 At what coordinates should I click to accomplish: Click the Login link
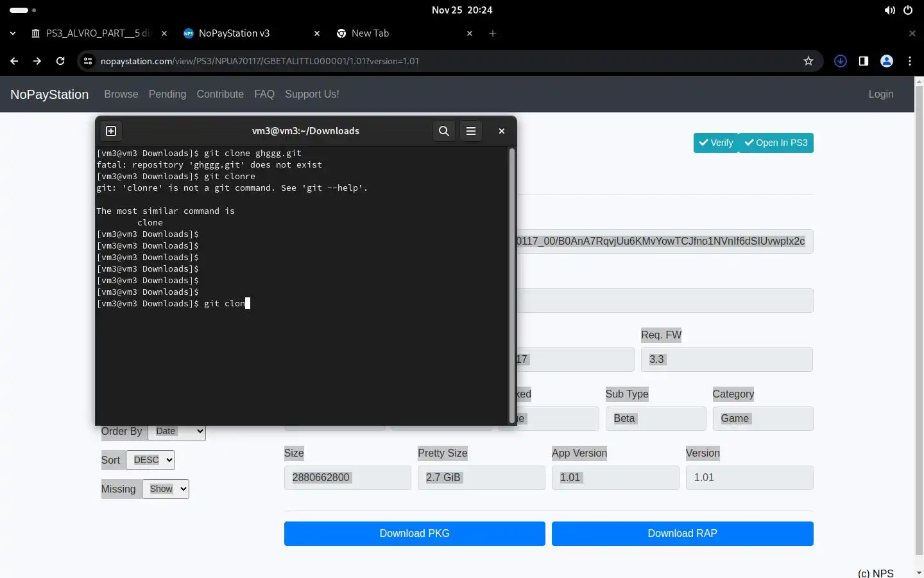(881, 94)
